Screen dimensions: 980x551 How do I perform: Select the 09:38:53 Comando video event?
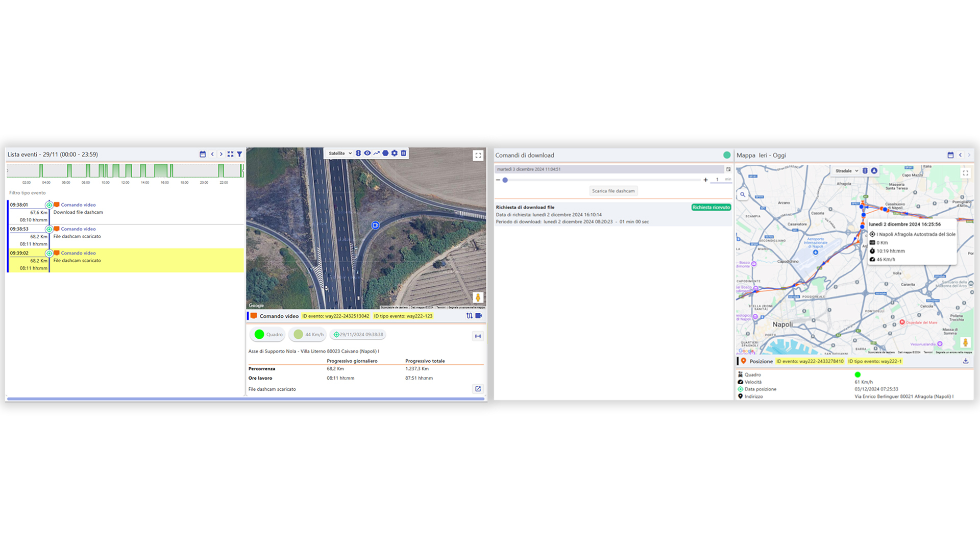pos(126,236)
